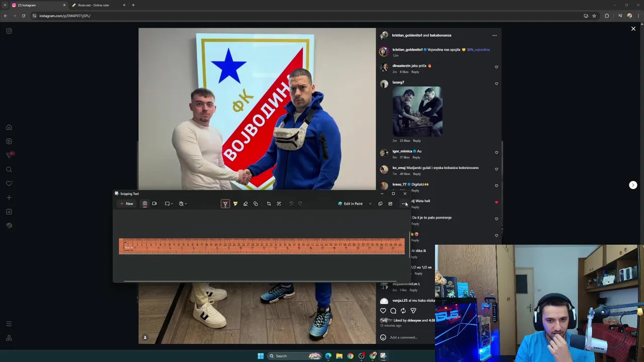Screen dimensions: 644x362
Task: Open File Explorer from taskbar
Action: pyautogui.click(x=339, y=356)
